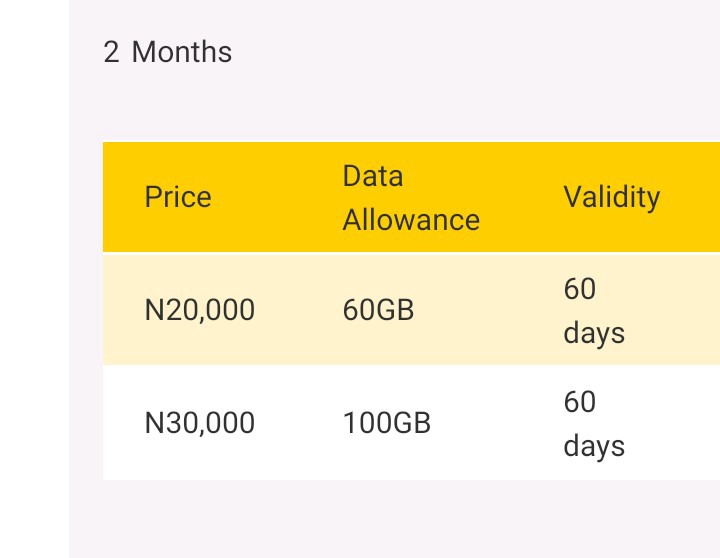720x558 pixels.
Task: Click the word days in N20,000 row
Action: coord(594,333)
